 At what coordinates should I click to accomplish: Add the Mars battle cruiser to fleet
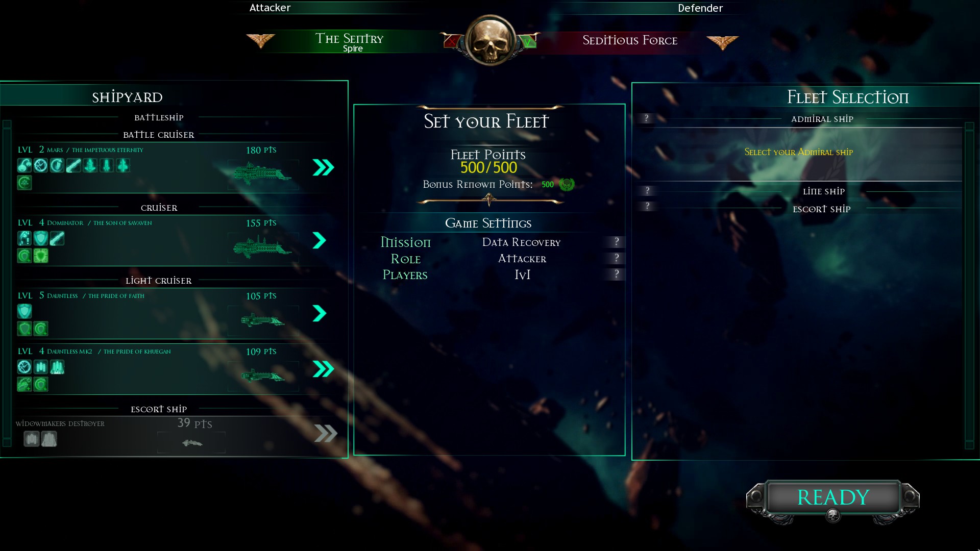coord(323,167)
